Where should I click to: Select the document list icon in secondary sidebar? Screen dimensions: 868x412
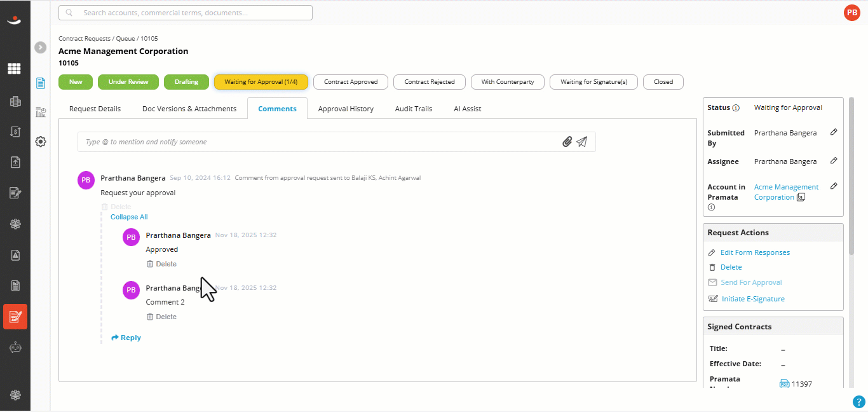point(41,83)
